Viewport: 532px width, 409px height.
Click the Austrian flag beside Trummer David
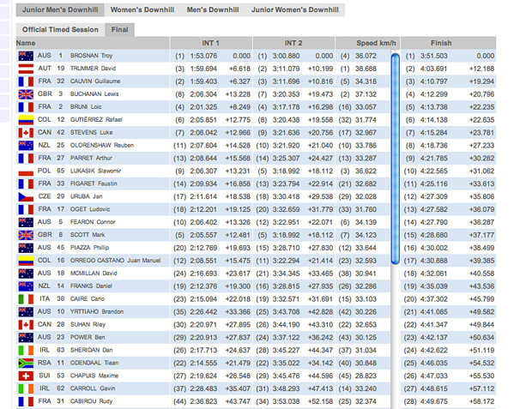tap(25, 68)
